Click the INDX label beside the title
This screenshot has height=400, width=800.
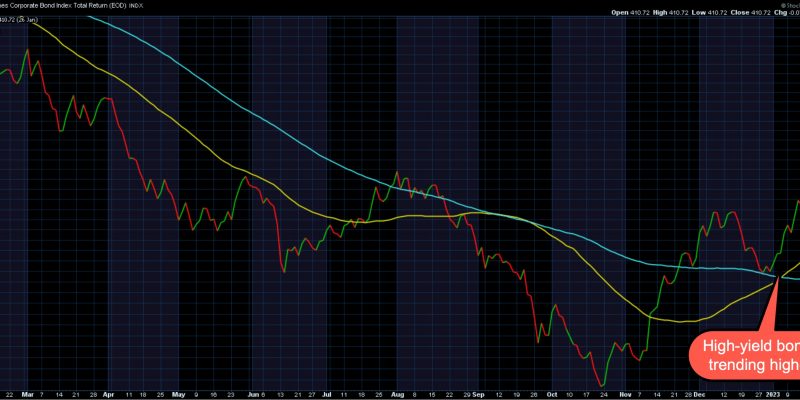pyautogui.click(x=136, y=5)
